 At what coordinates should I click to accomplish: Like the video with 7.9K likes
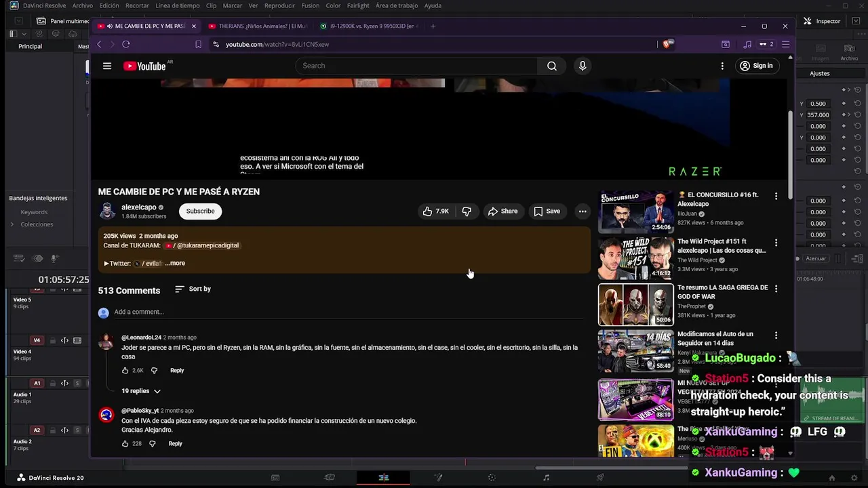point(435,211)
